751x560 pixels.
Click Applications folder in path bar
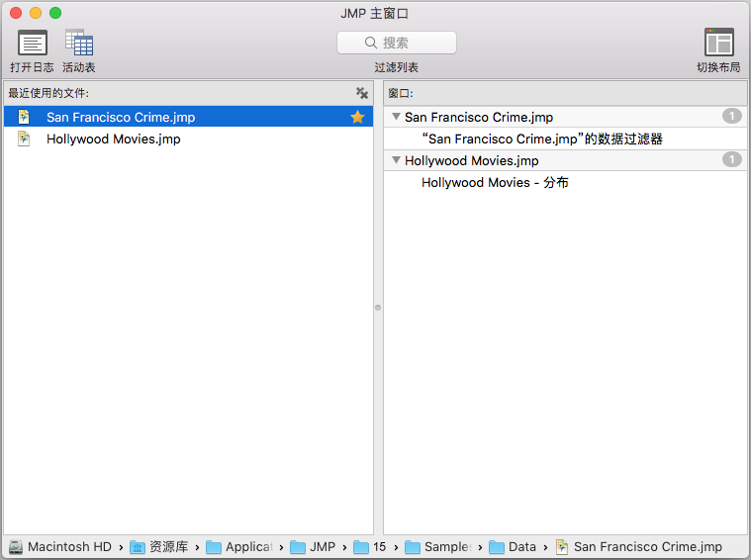point(249,546)
